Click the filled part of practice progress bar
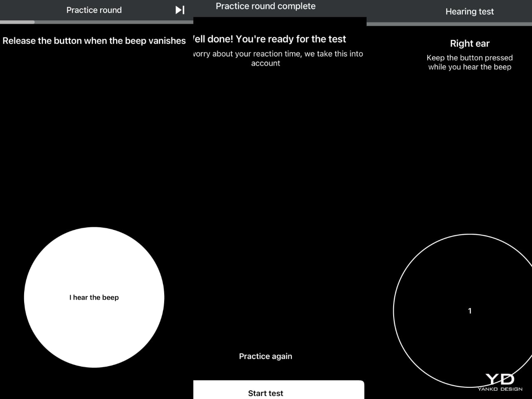Image resolution: width=532 pixels, height=399 pixels. [17, 22]
